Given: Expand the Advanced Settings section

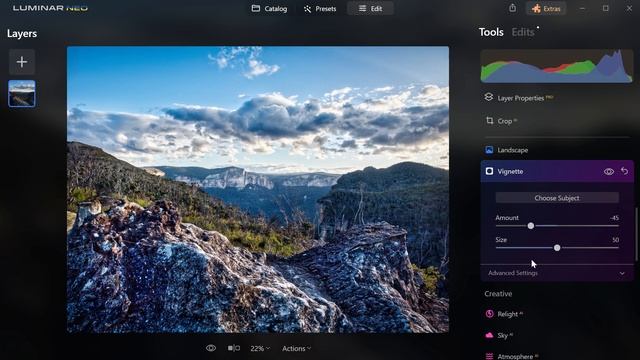Looking at the screenshot, I should (x=557, y=273).
